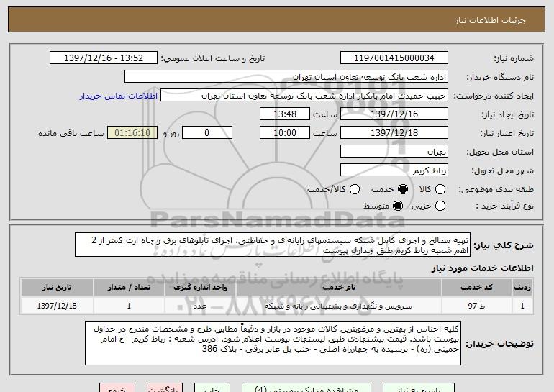Screen dimensions: 554x392
Task: Click the توضیحات خریدار label
Action: [x=499, y=344]
